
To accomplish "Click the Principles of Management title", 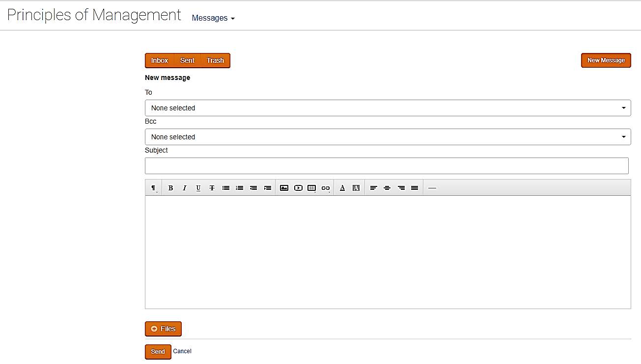I will click(x=94, y=15).
